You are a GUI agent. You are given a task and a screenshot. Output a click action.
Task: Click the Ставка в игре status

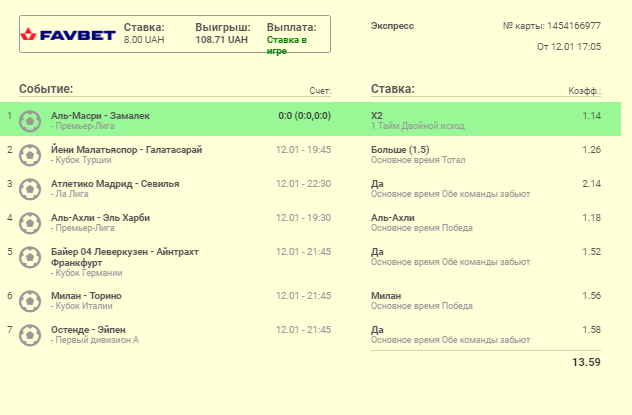(x=287, y=45)
